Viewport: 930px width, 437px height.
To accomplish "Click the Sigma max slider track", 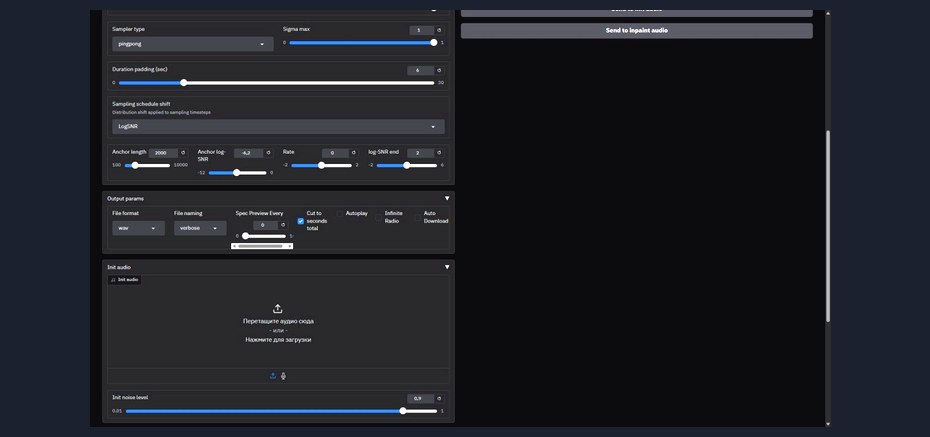I will (362, 43).
